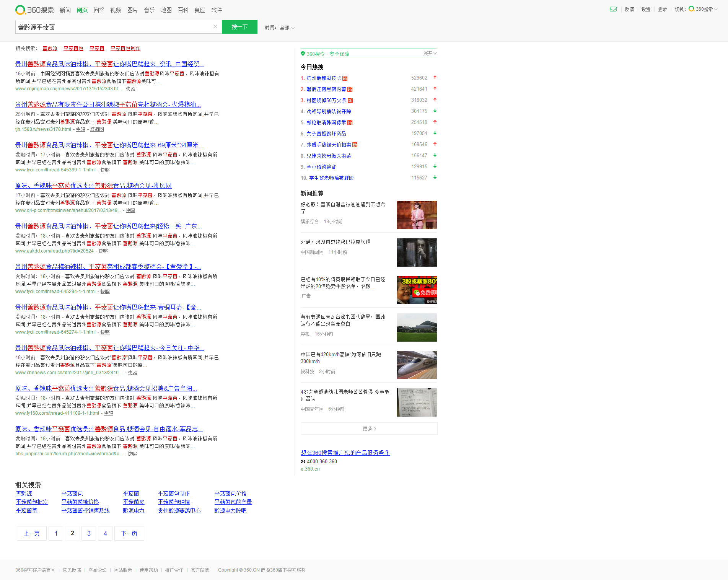
Task: Open the 反馈 link in header
Action: click(629, 9)
